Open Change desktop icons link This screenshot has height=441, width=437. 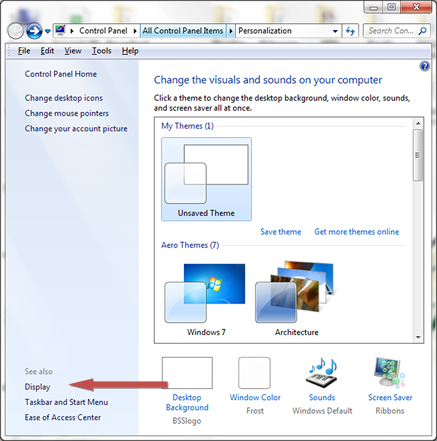click(x=64, y=98)
